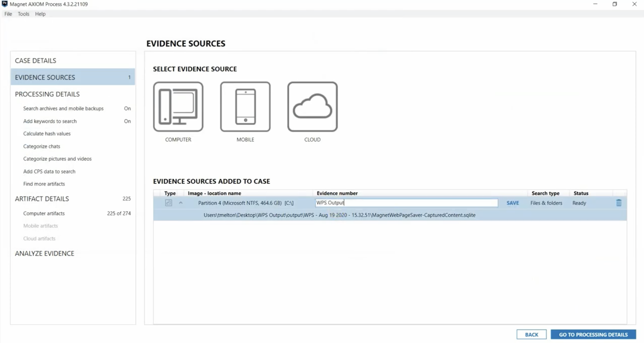
Task: Click the BACK button
Action: point(531,334)
